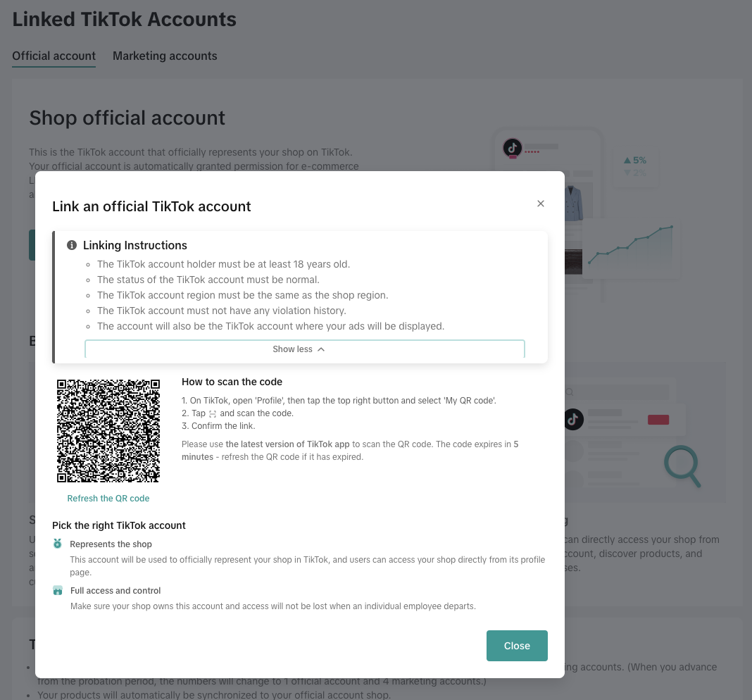Click the medal icon for Represents the shop
752x700 pixels.
tap(58, 544)
